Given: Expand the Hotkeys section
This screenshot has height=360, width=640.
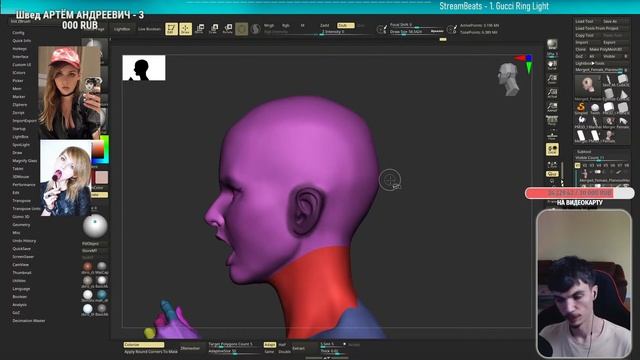Looking at the screenshot, I should pyautogui.click(x=20, y=49).
